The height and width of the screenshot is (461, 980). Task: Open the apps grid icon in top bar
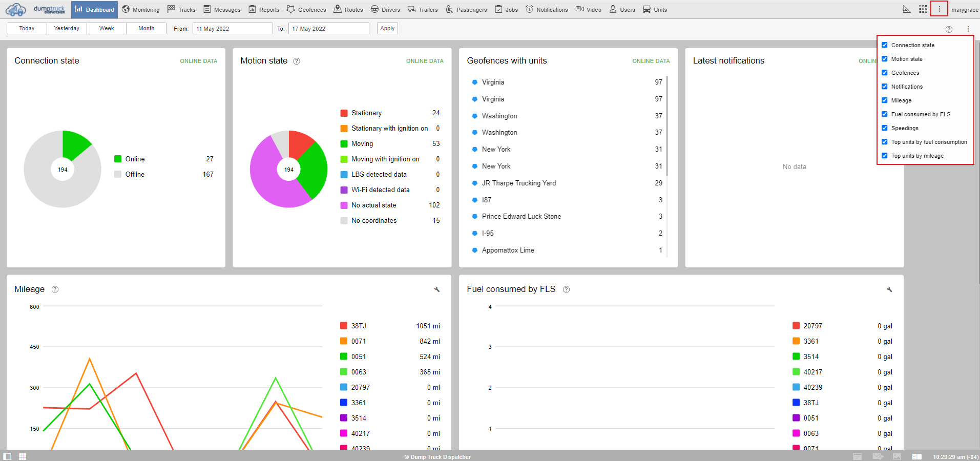(x=923, y=9)
